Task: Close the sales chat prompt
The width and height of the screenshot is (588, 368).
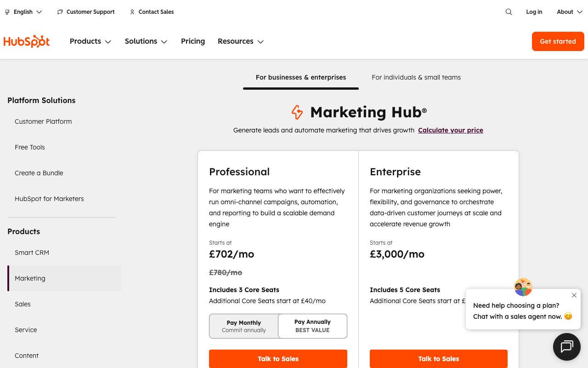Action: (574, 295)
